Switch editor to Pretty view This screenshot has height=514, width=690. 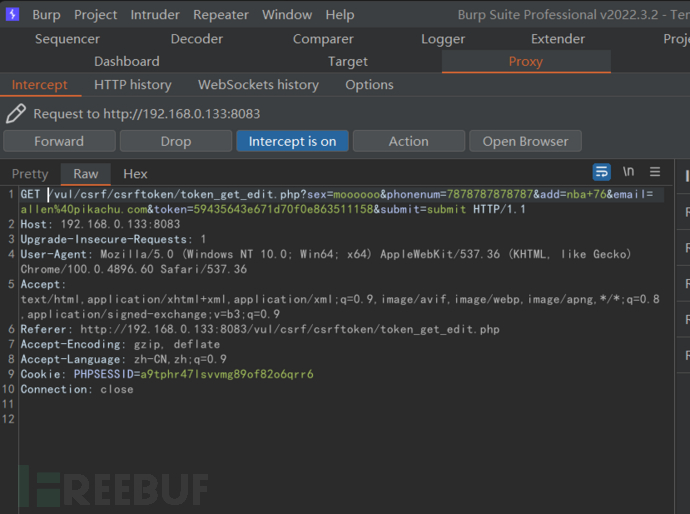pyautogui.click(x=30, y=174)
